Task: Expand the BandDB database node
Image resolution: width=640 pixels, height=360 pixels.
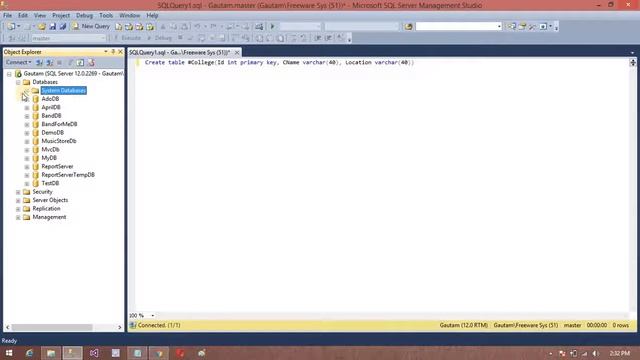Action: 27,116
